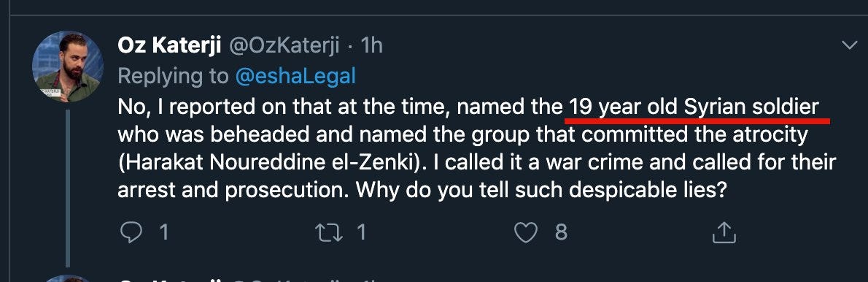Click the partially visible avatar of the next tweet

point(68,278)
